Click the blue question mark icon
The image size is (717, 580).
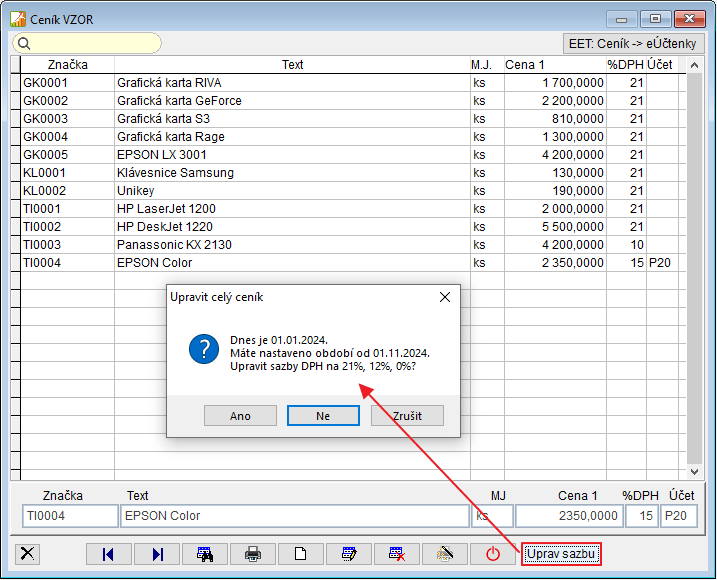click(x=204, y=349)
